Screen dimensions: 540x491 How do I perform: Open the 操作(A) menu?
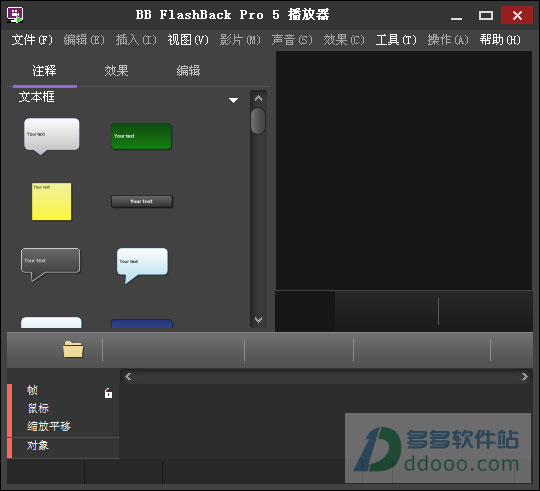coord(448,40)
